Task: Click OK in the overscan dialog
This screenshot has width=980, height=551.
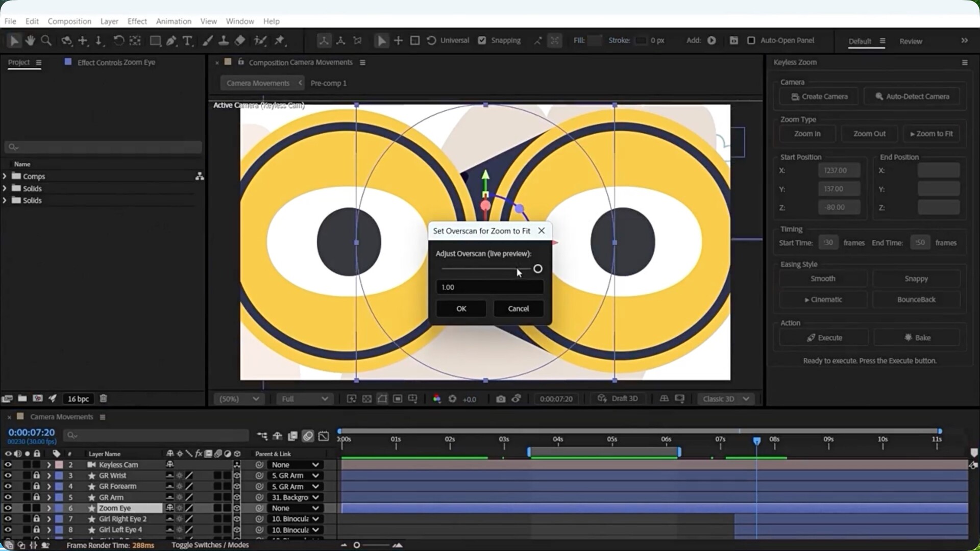Action: point(461,309)
